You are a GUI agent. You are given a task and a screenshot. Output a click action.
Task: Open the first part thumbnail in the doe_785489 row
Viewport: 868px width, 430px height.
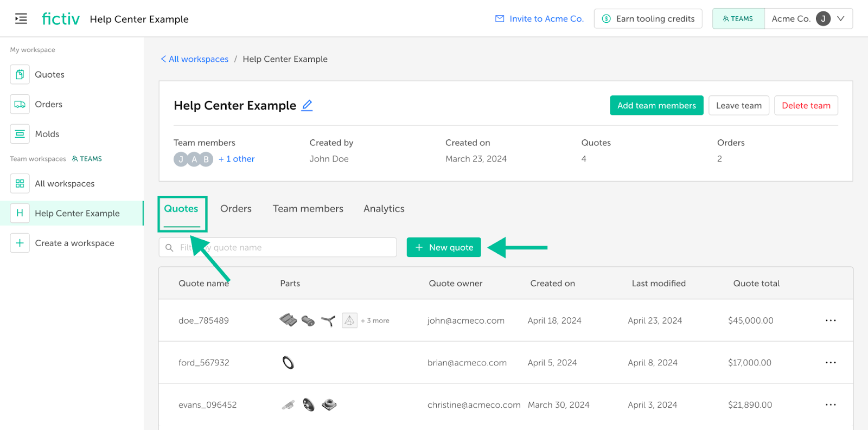(288, 320)
